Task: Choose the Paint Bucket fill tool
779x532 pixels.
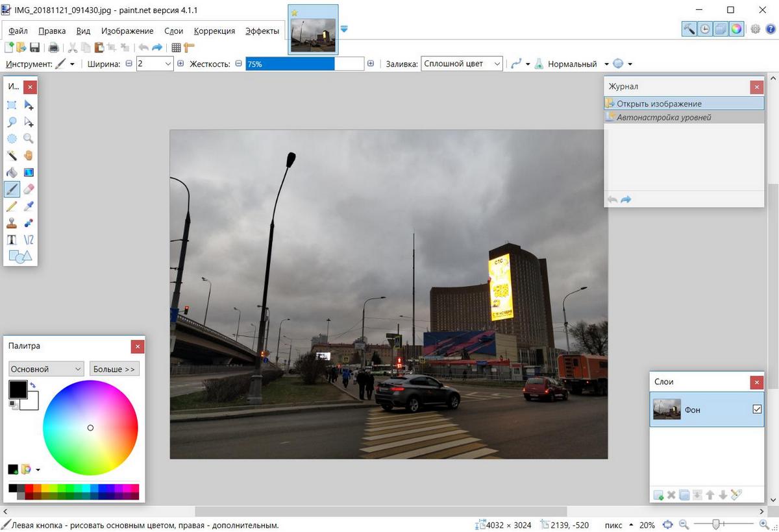Action: pyautogui.click(x=10, y=172)
